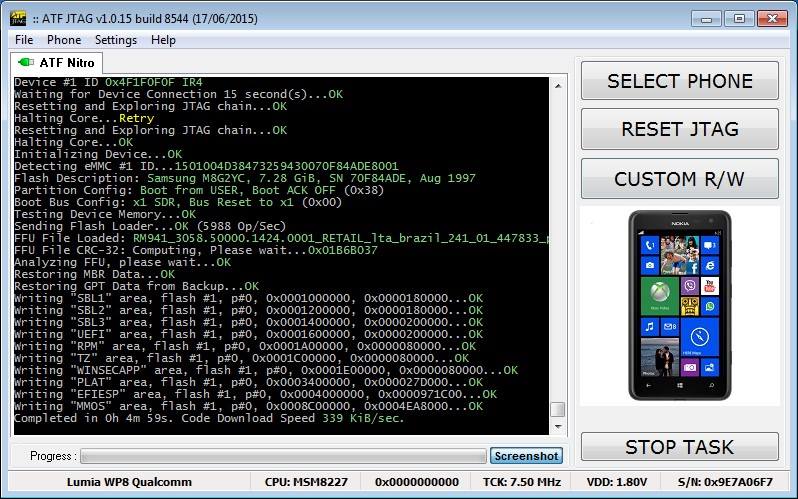Click the 'Halting Core...Retry' log line
The width and height of the screenshot is (798, 499).
[84, 118]
